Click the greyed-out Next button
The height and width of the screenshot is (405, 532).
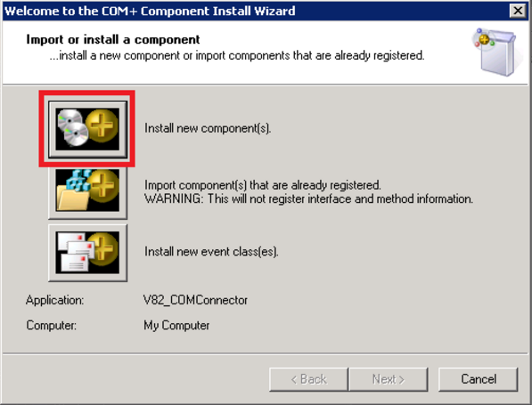point(389,379)
